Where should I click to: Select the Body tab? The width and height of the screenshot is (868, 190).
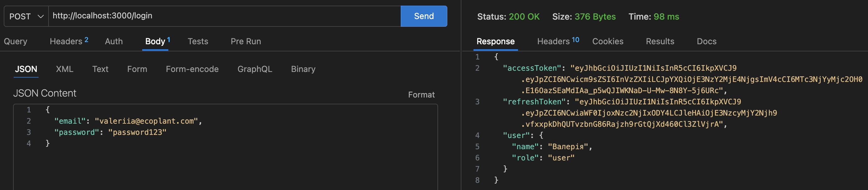pos(155,41)
